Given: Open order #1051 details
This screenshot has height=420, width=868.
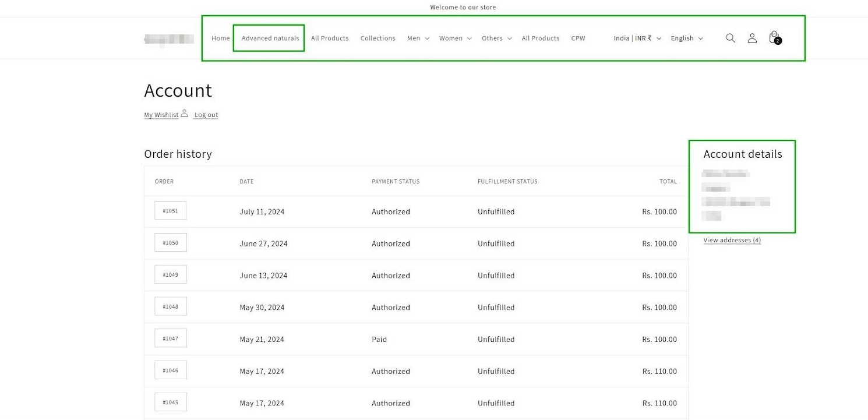Looking at the screenshot, I should [x=170, y=211].
